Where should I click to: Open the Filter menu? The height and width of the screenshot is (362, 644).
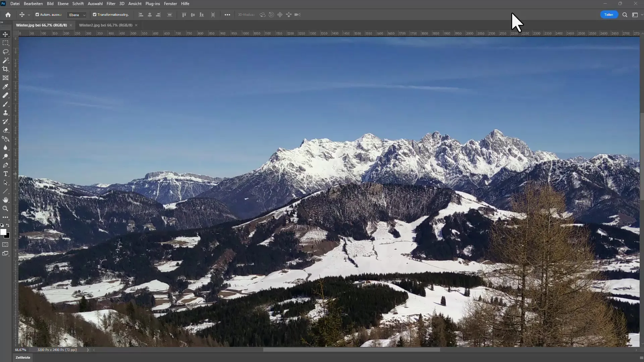point(111,4)
